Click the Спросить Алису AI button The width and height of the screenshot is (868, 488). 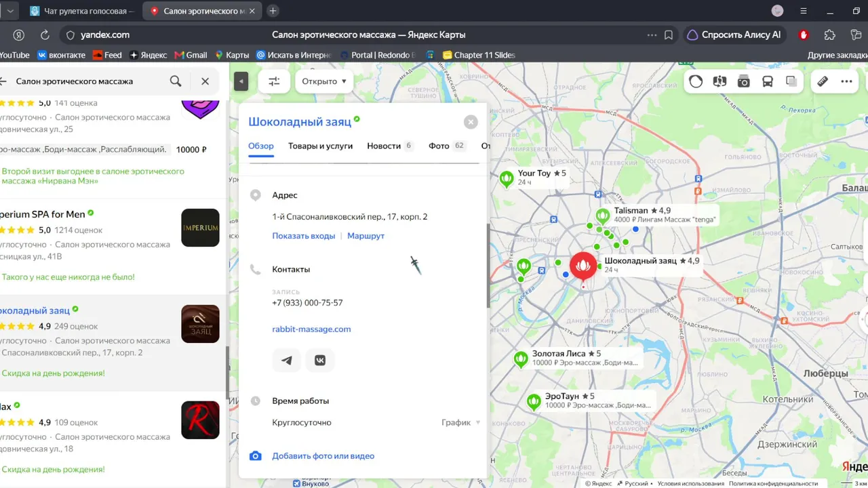[x=733, y=35]
